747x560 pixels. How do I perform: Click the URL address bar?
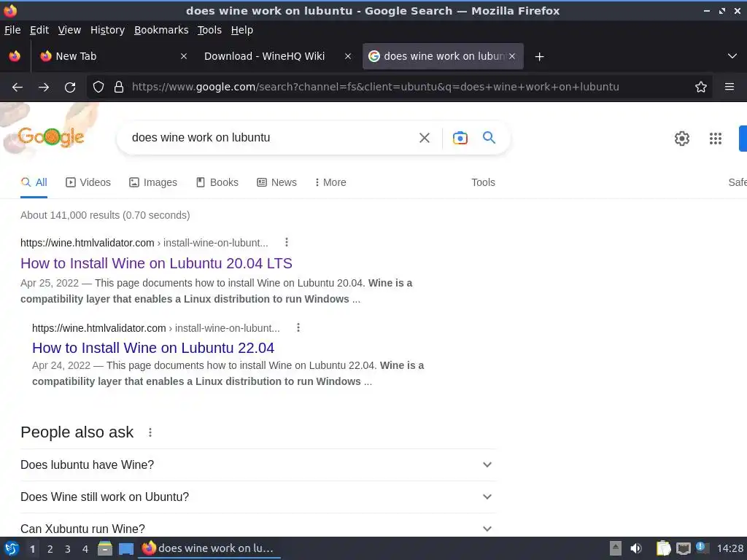376,87
